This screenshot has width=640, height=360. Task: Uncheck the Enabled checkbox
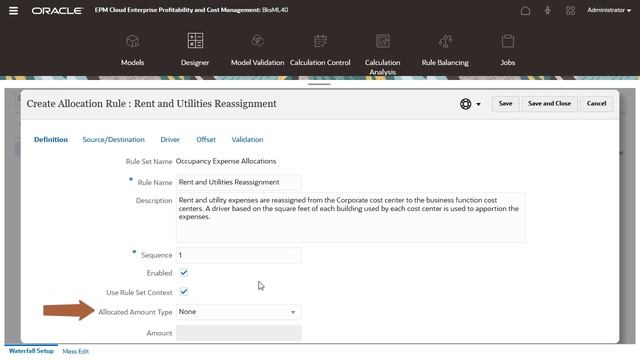pos(184,273)
